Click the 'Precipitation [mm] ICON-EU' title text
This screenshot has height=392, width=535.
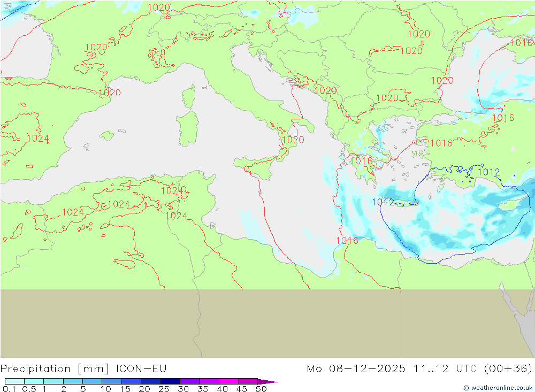click(x=83, y=369)
